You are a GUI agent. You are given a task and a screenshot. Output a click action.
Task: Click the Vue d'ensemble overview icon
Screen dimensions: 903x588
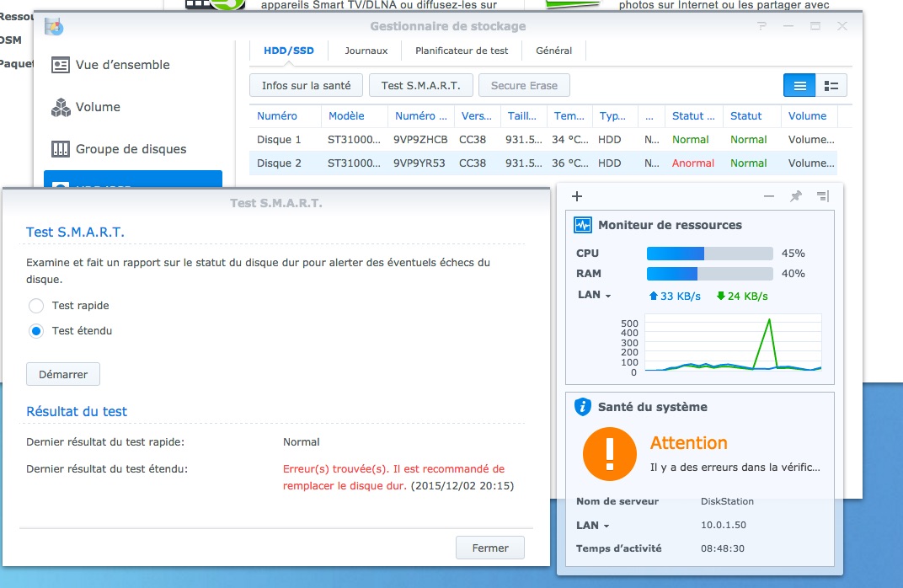(61, 65)
